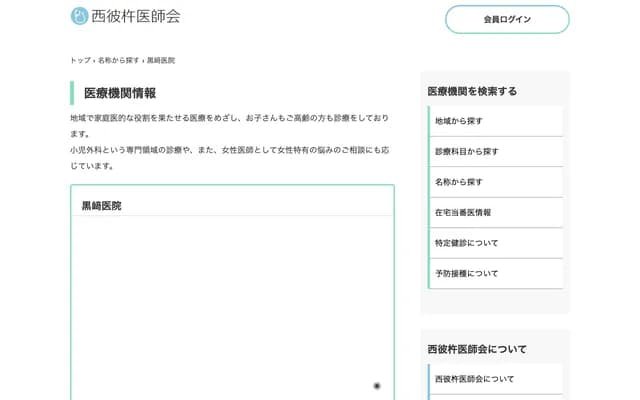
Task: Open 名称から探す breadcrumb link
Action: (118, 60)
